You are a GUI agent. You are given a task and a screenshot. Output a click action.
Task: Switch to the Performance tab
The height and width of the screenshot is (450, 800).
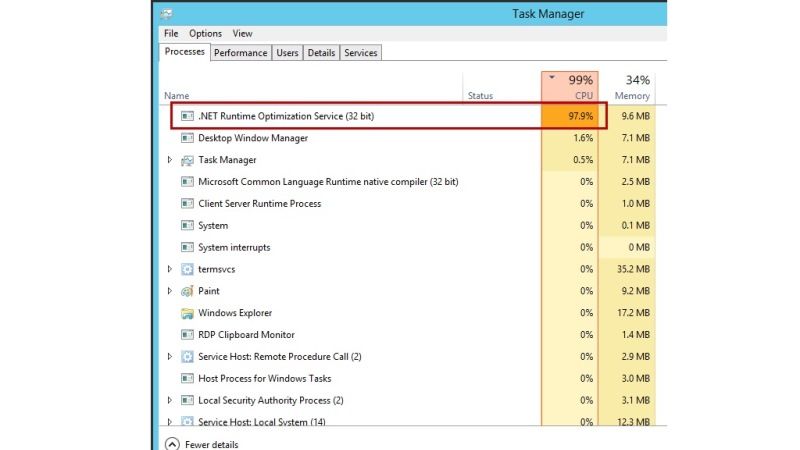click(x=240, y=53)
